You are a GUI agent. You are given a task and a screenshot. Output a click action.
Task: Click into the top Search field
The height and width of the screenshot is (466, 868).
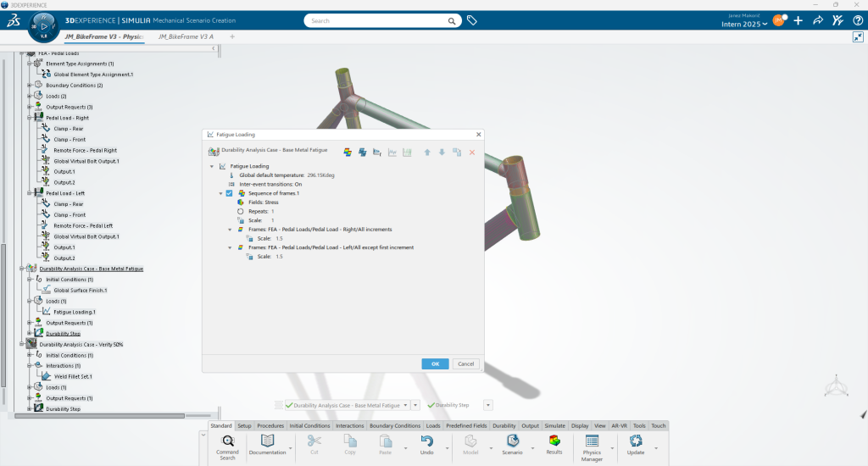coord(381,20)
